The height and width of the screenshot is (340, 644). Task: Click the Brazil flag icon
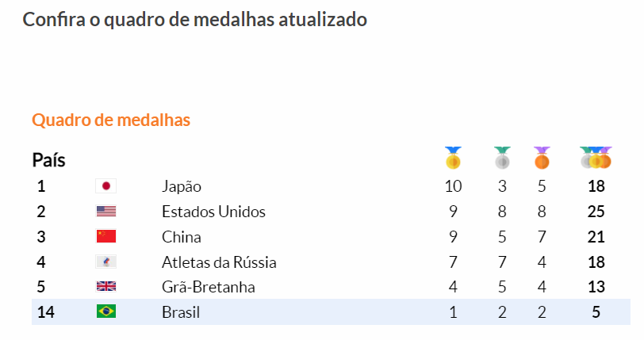[x=105, y=312]
